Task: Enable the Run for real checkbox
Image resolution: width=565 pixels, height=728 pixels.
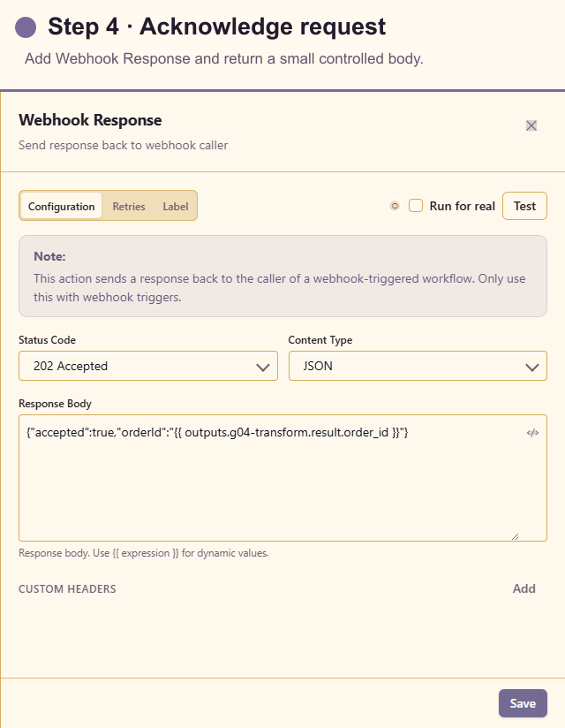Action: (x=416, y=206)
